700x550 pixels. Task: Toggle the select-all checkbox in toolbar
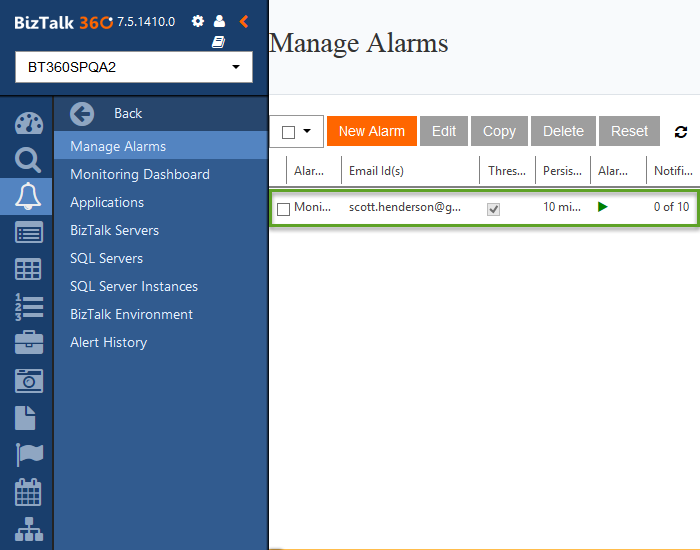point(289,132)
